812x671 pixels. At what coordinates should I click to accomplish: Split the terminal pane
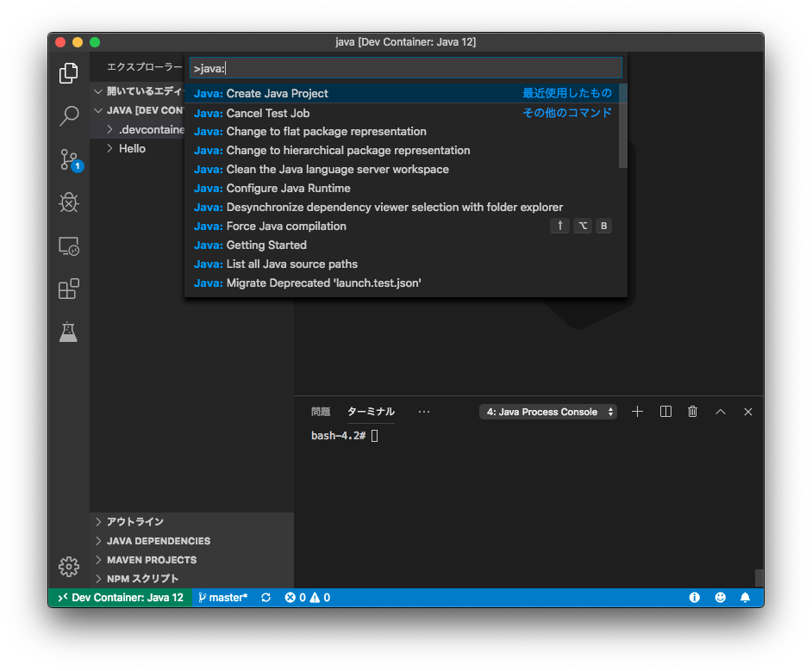(x=665, y=412)
